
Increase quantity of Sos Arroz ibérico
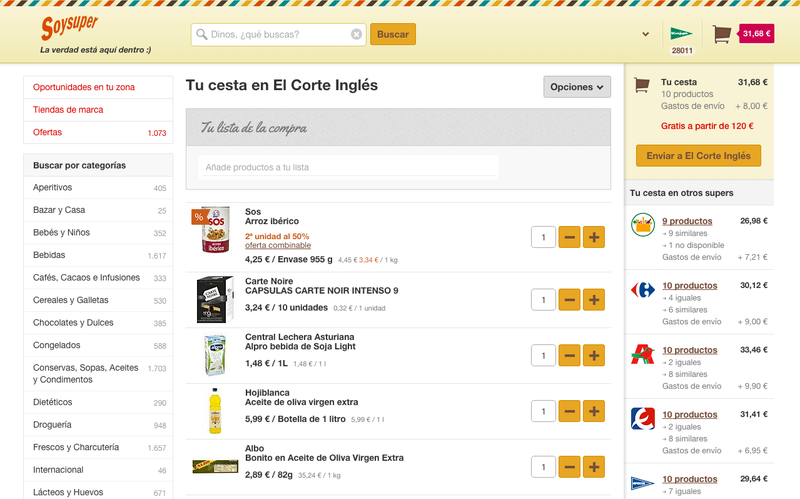[594, 237]
